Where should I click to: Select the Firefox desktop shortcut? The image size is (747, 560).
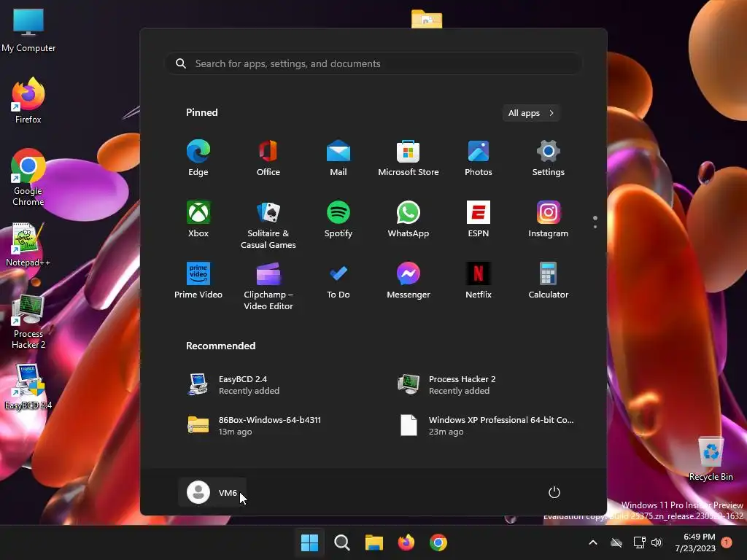pos(28,101)
